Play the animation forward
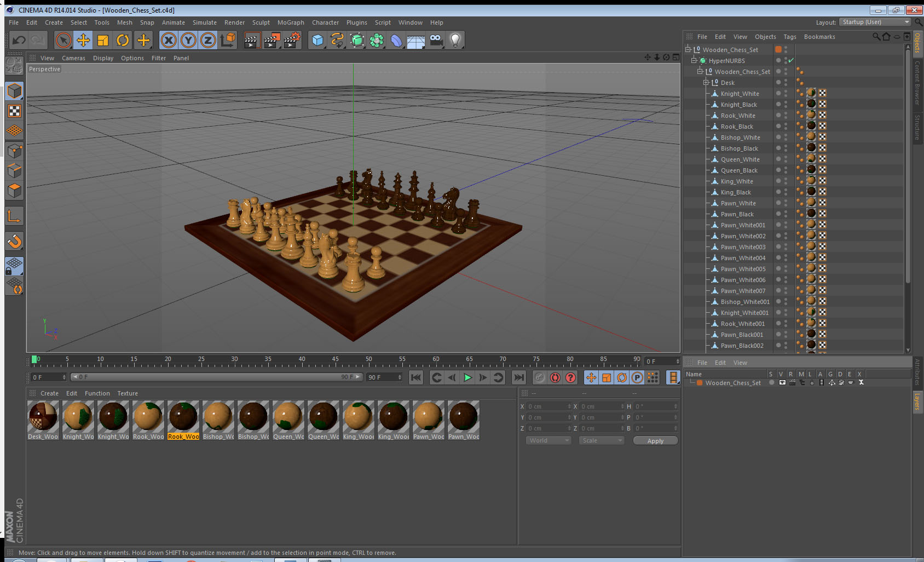The width and height of the screenshot is (924, 562). (467, 377)
